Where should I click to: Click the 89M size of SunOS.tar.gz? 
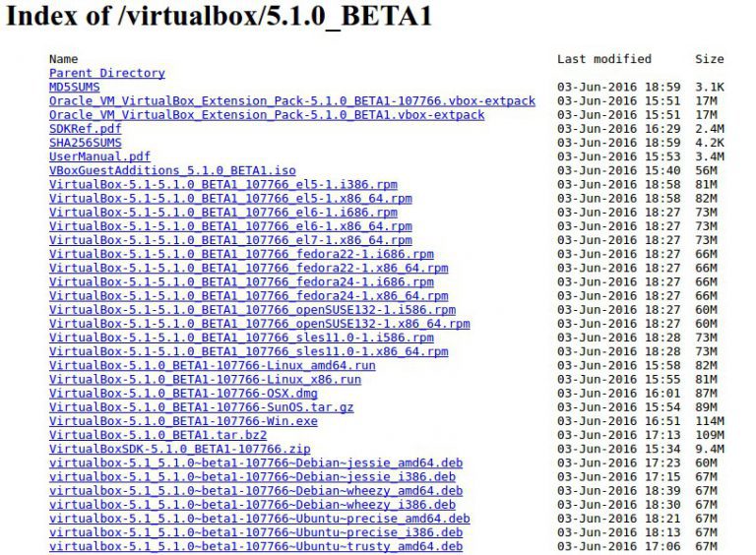point(706,408)
